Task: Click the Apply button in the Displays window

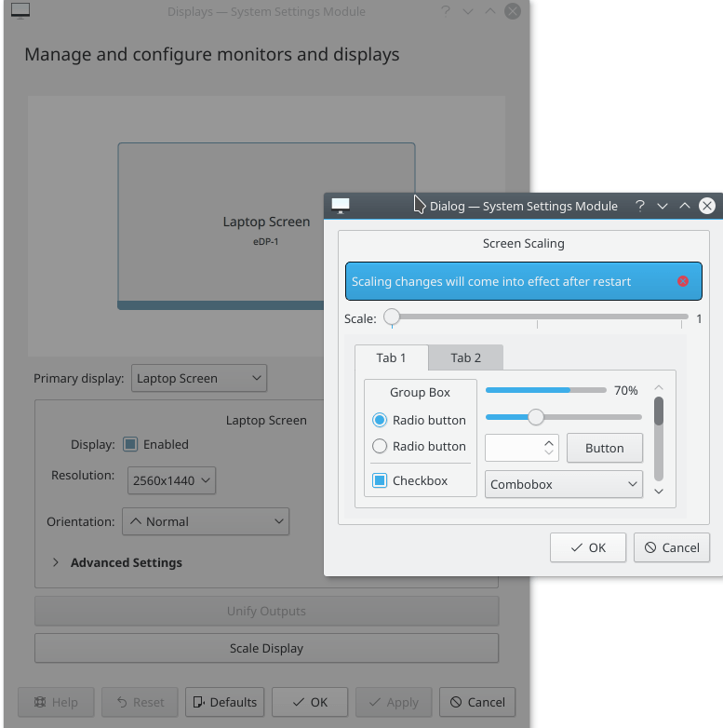Action: coord(394,702)
